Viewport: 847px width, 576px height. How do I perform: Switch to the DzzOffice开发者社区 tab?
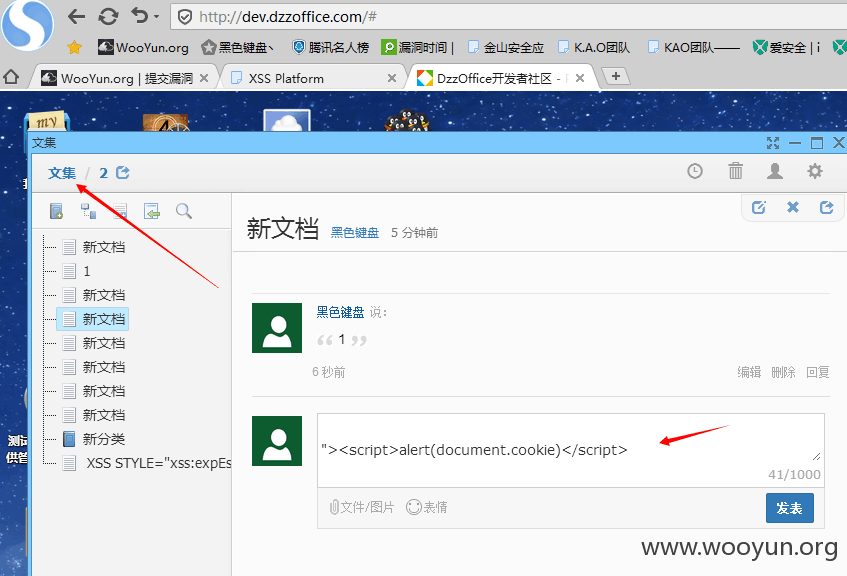point(502,78)
